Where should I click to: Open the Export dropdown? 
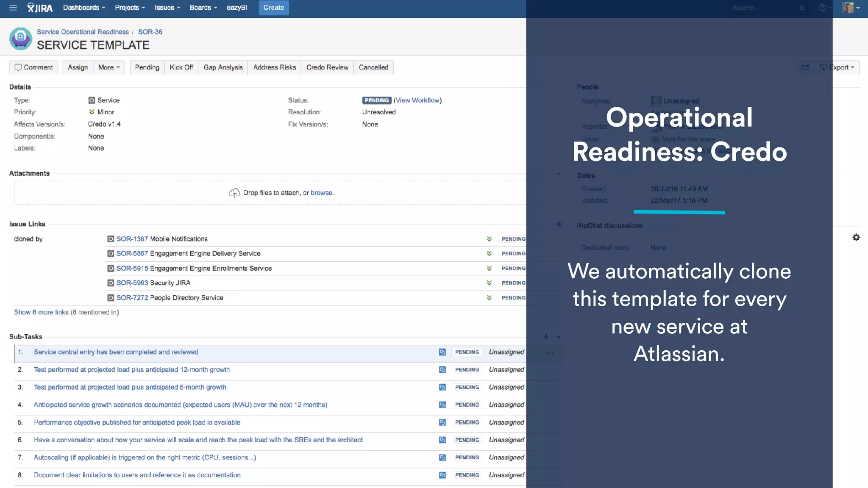[x=838, y=67]
